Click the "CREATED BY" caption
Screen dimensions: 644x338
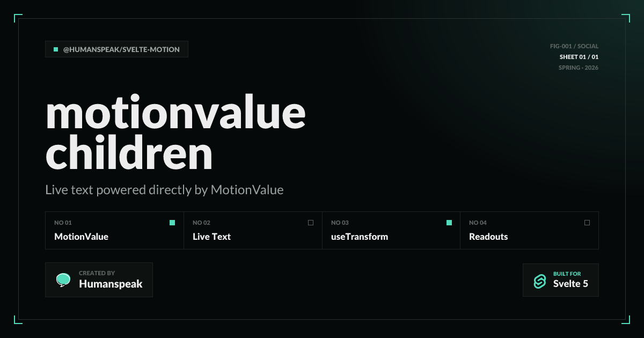click(97, 273)
